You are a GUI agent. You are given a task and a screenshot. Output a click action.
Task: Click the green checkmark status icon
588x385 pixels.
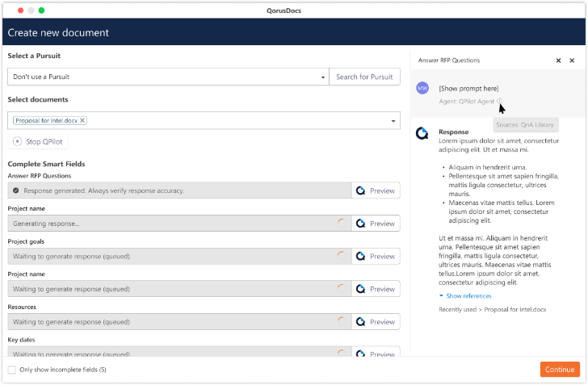point(16,190)
